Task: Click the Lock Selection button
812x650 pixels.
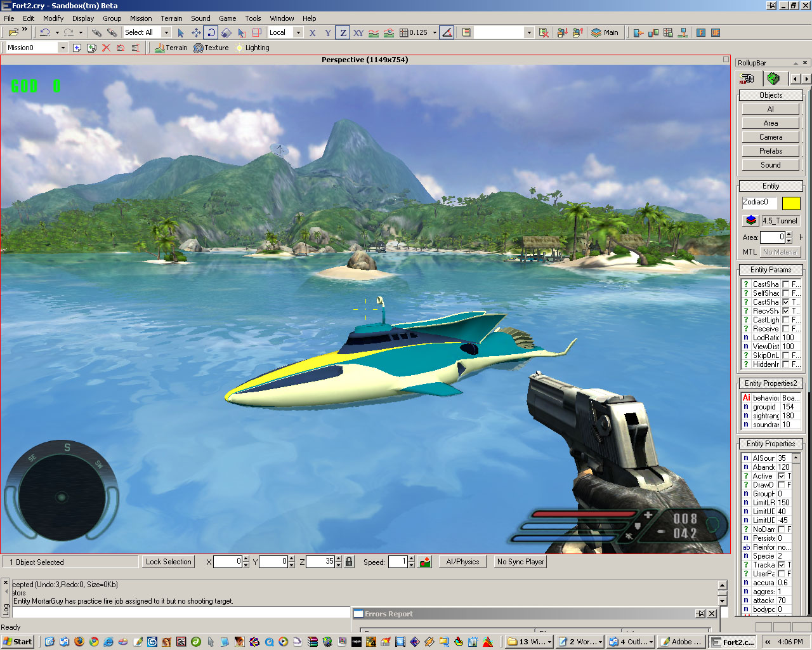Action: [x=168, y=562]
